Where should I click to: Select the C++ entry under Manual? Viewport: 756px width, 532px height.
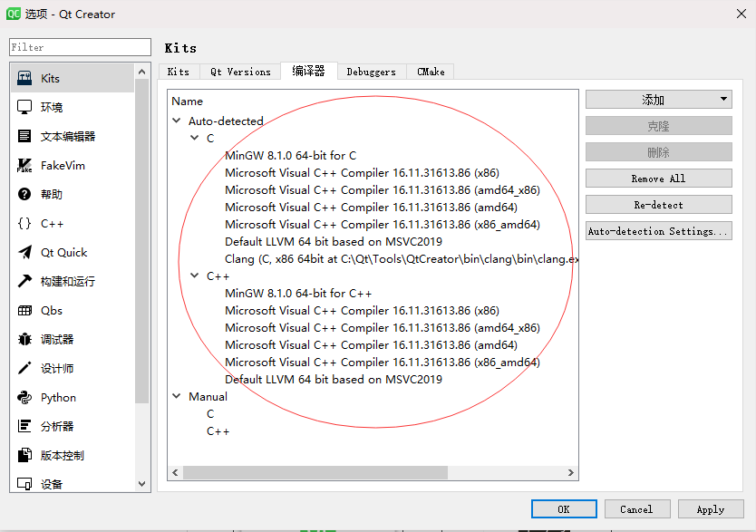[218, 431]
